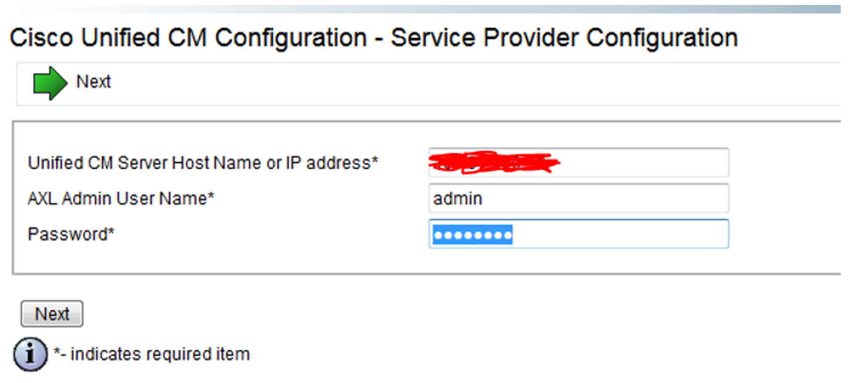868x383 pixels.
Task: Focus the Unified CM Server Host Name field
Action: click(578, 163)
